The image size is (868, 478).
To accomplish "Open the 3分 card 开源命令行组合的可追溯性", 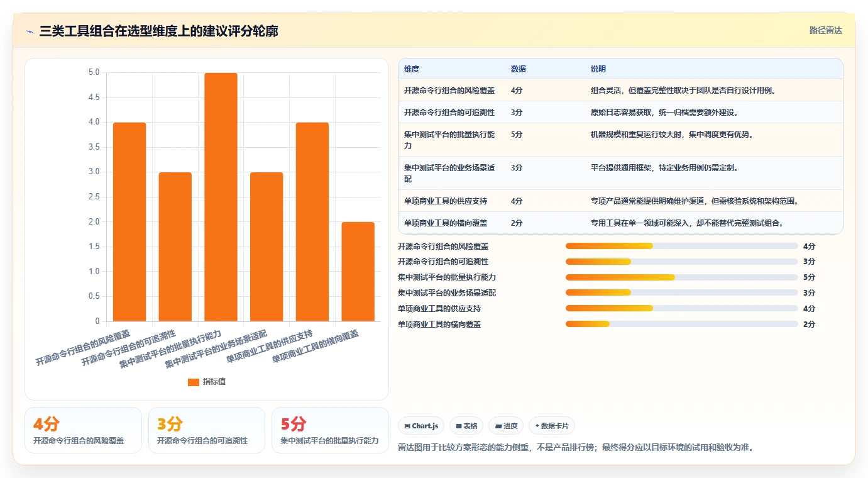I will [207, 430].
